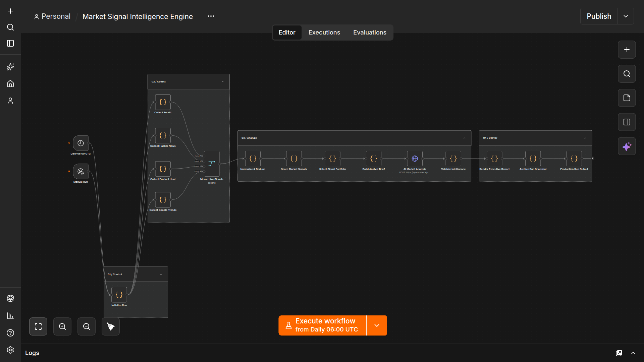Switch to the Editor tab

pyautogui.click(x=287, y=33)
